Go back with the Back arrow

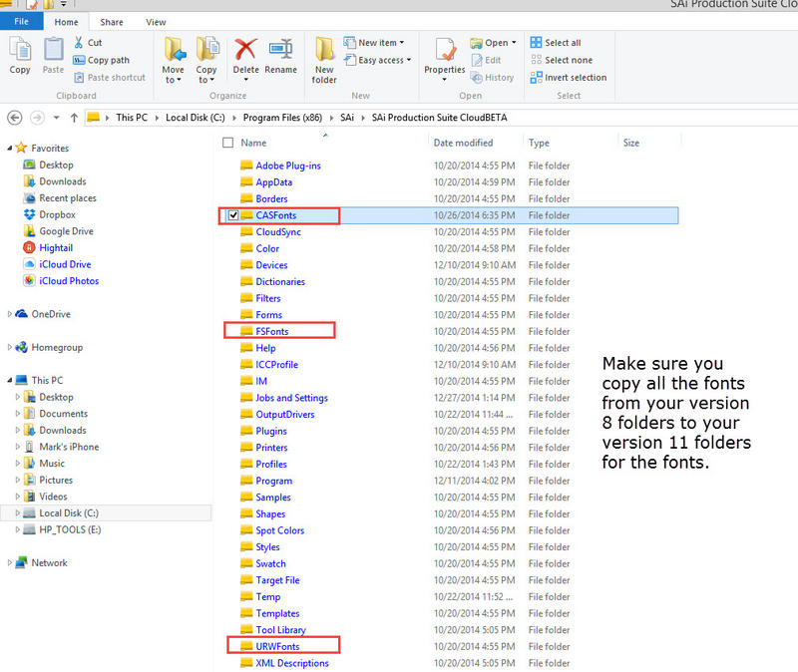click(15, 118)
